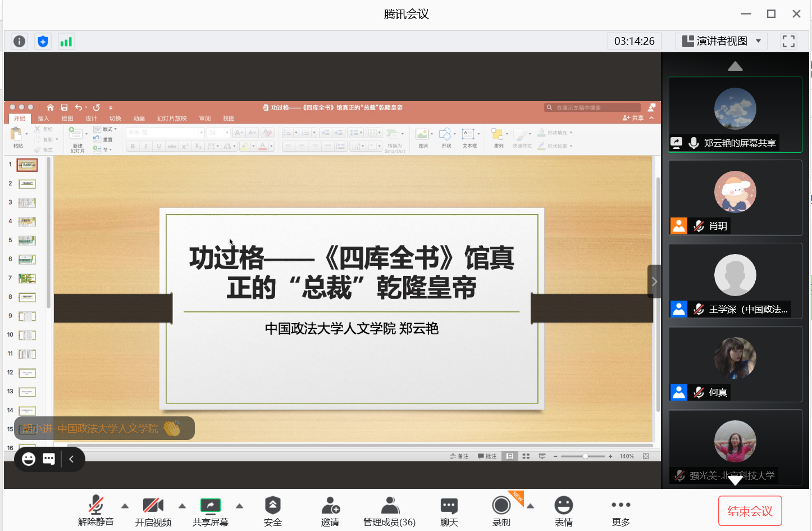
Task: Open the meeting info icon
Action: 19,42
